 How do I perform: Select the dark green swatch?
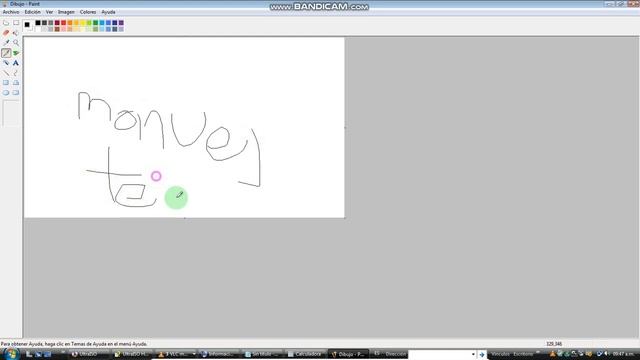pos(96,23)
